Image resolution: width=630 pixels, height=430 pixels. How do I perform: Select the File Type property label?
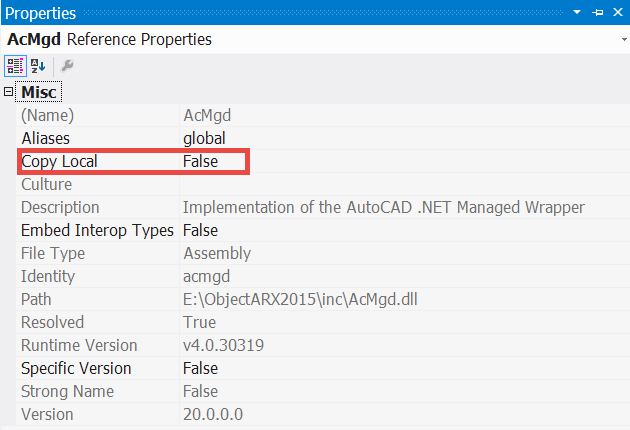[53, 254]
